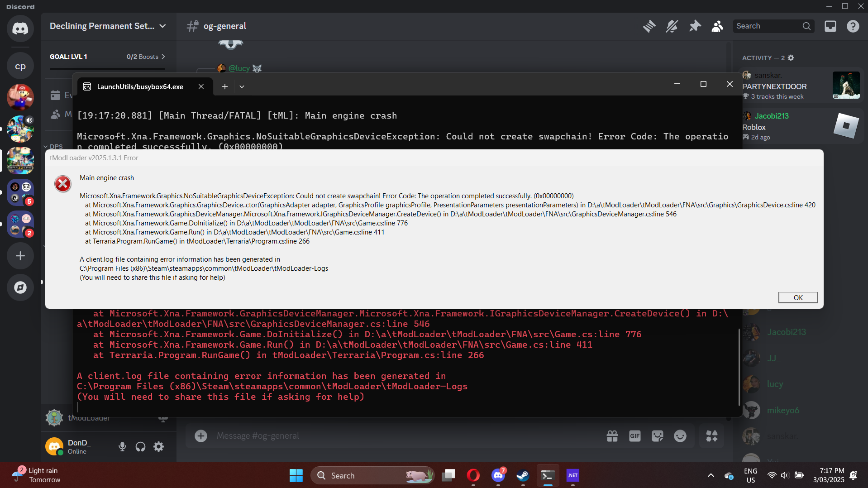Viewport: 868px width, 488px height.
Task: Toggle notification settings bell in channel header
Action: coord(672,26)
